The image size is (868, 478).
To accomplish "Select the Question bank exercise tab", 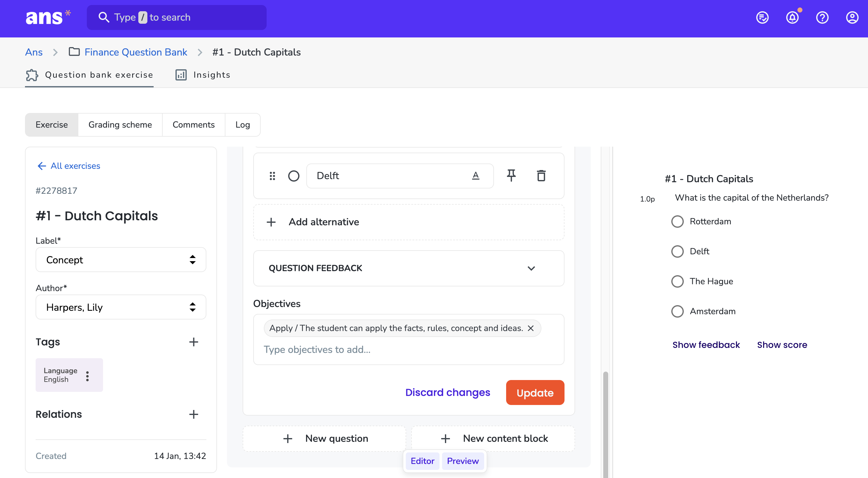I will point(89,75).
